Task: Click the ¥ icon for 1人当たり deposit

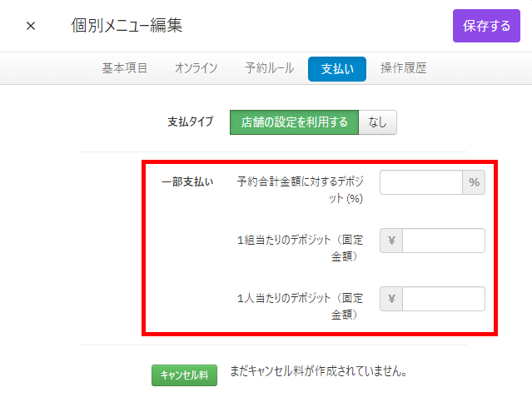Action: pyautogui.click(x=391, y=299)
